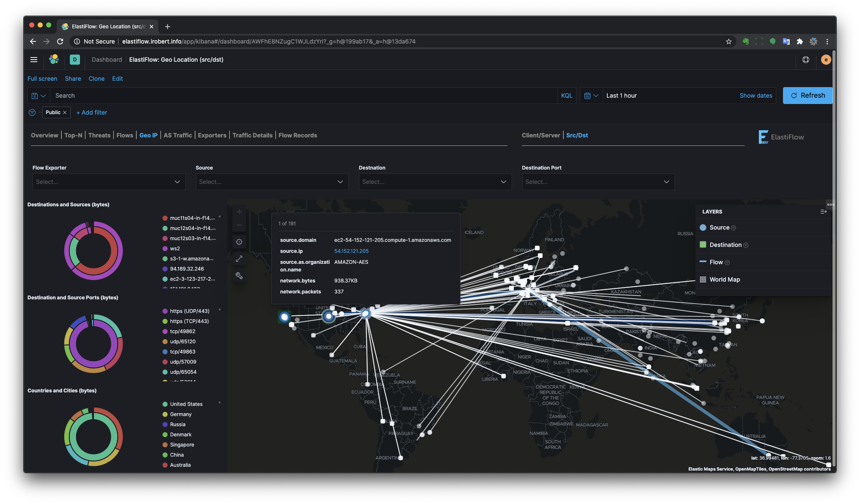
Task: Click the Share dashboard link
Action: tap(73, 79)
